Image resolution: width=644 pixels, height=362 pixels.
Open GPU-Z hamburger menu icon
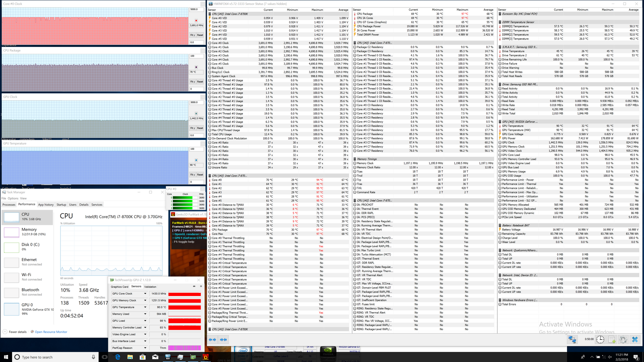click(201, 286)
